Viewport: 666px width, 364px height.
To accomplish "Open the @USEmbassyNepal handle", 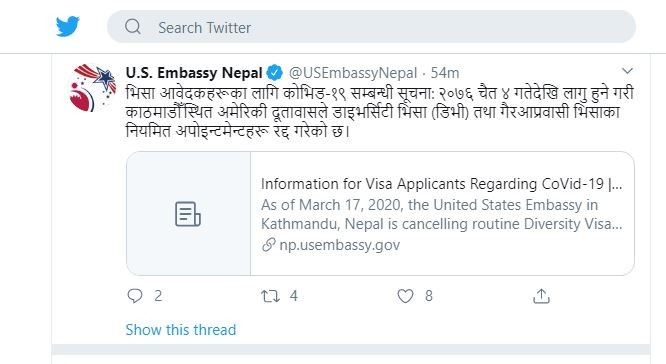I will (x=353, y=73).
